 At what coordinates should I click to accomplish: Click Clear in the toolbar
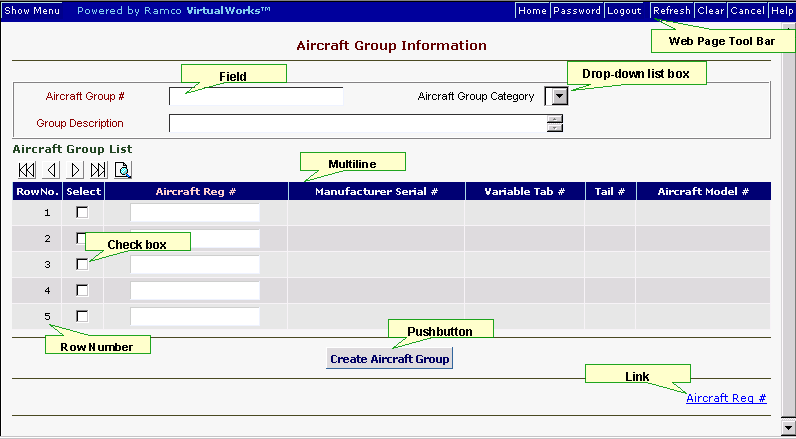pyautogui.click(x=711, y=11)
